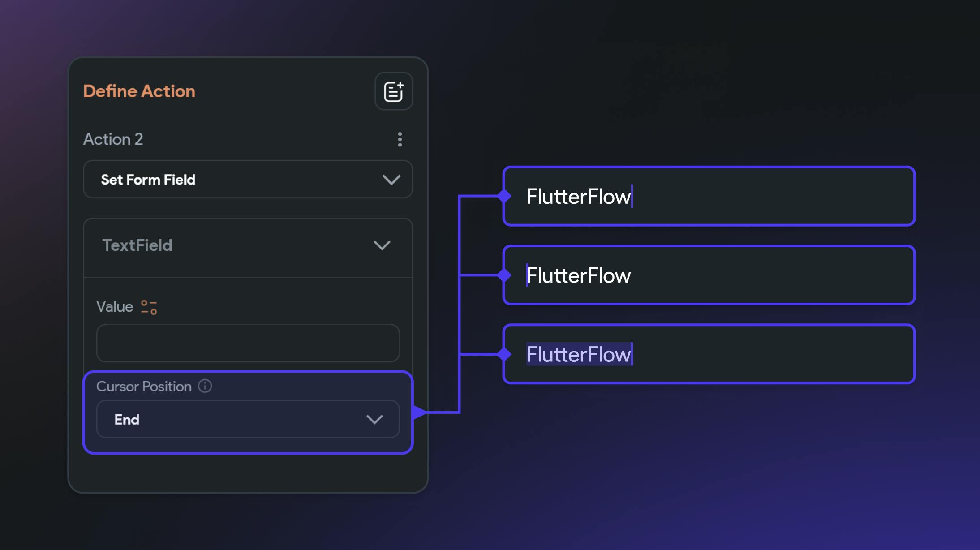Click FlutterFlow field with cursor at end
The width and height of the screenshot is (980, 550).
click(x=709, y=196)
